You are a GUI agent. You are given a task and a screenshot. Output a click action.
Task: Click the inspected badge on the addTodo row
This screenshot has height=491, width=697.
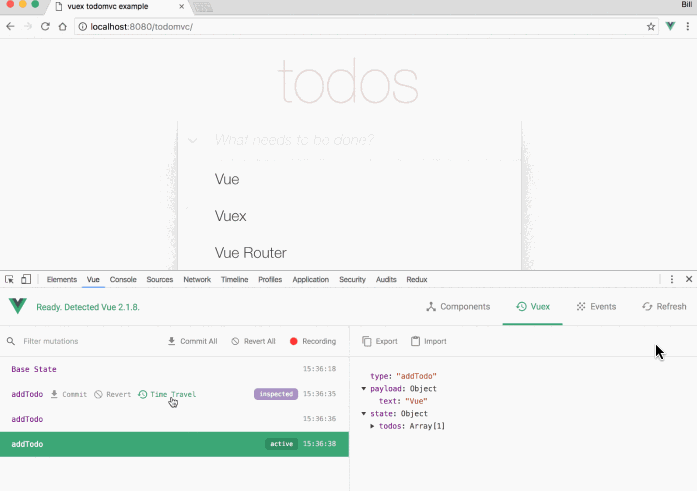pyautogui.click(x=276, y=394)
